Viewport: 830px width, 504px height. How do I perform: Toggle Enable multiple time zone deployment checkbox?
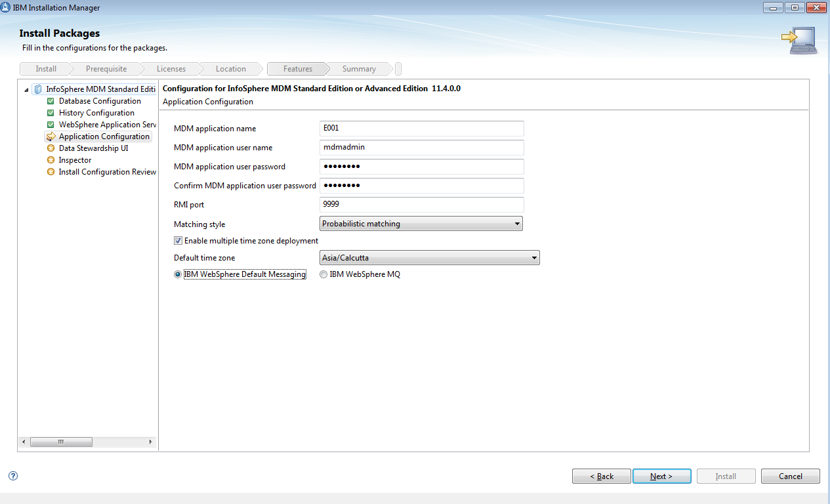(178, 241)
